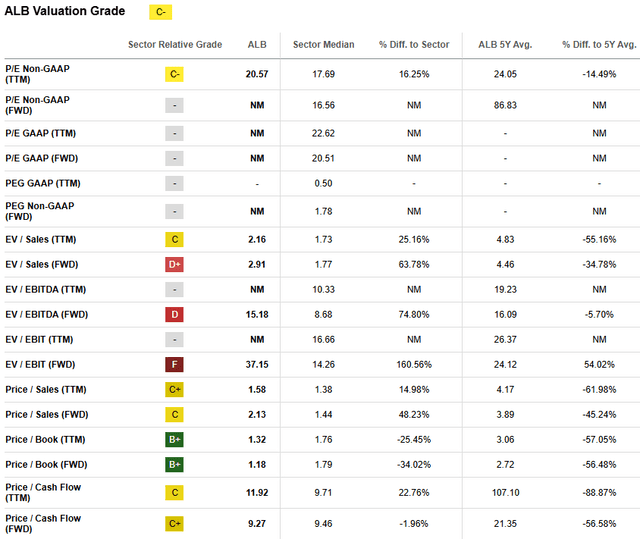Screen dimensions: 640x539
Task: Click the C- grade badge beside ALB Valuation Grade
Action: pyautogui.click(x=159, y=12)
